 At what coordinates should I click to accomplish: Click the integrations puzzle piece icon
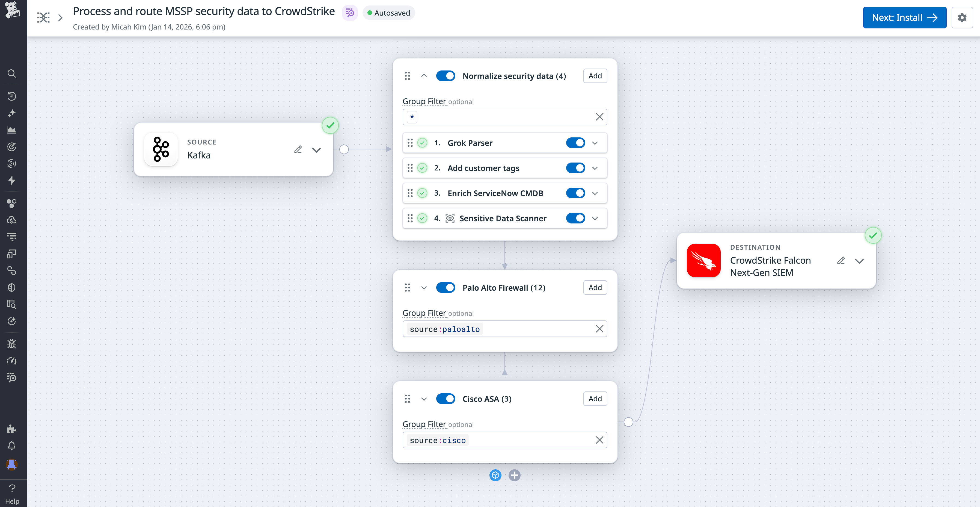[12, 429]
